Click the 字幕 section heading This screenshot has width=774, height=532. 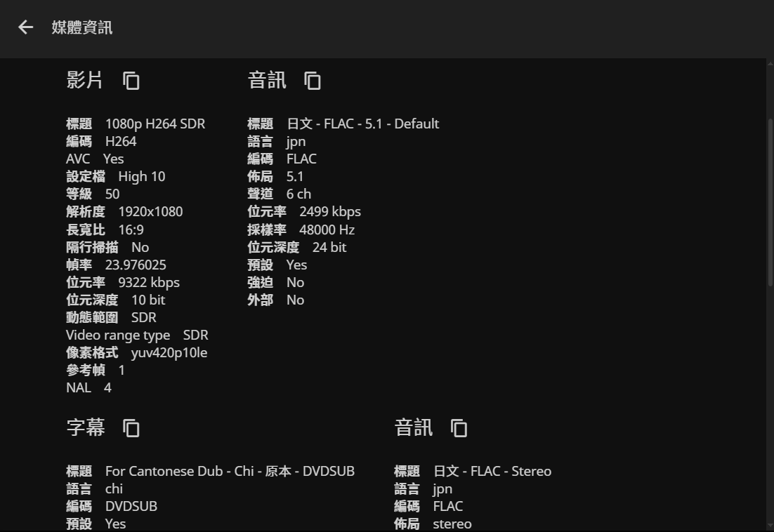[x=85, y=427]
